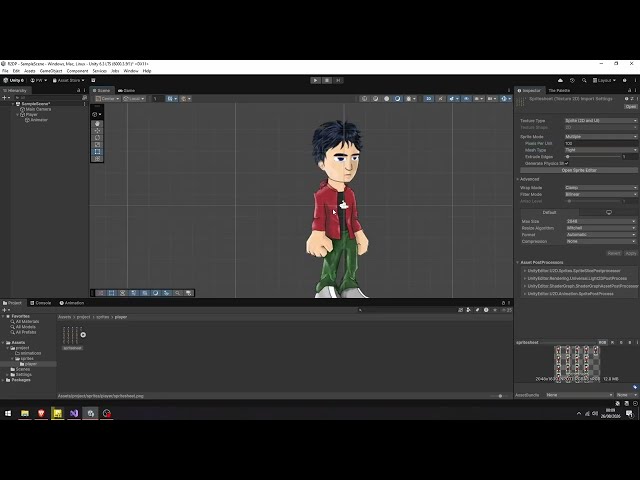
Task: Select the Hand (View) tool
Action: click(x=97, y=124)
